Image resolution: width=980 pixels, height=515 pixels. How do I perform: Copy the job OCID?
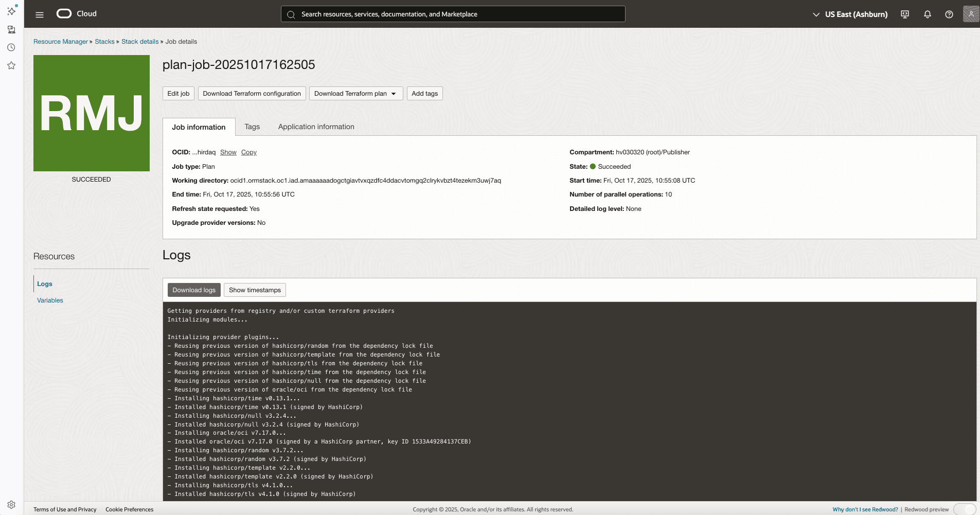pos(248,152)
